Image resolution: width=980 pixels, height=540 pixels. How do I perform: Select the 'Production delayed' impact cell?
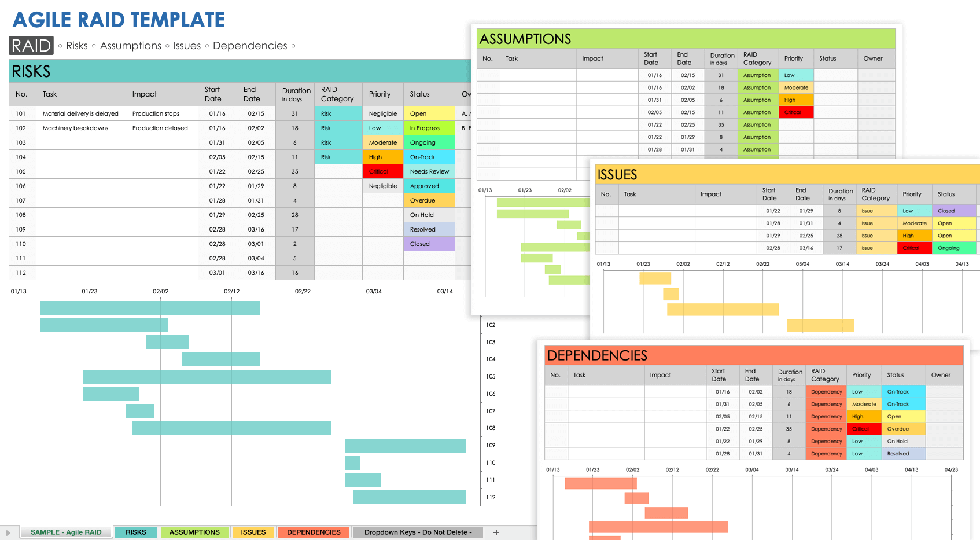pyautogui.click(x=162, y=128)
